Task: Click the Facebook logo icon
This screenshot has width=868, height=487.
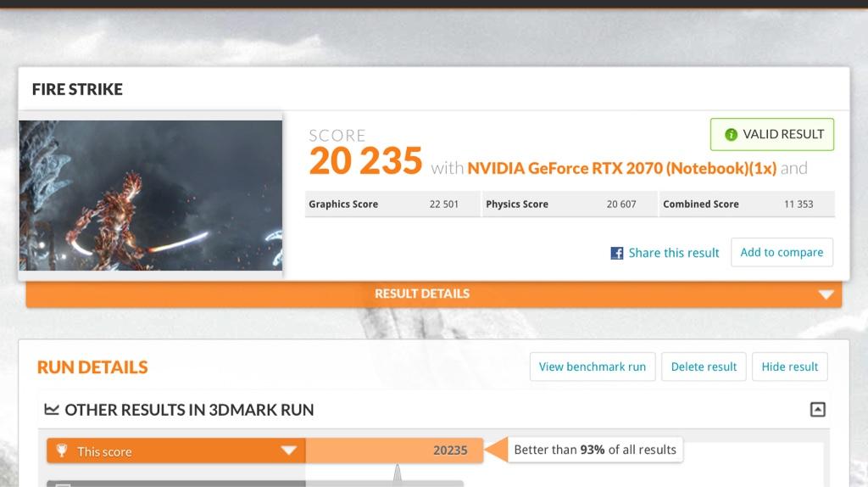Action: tap(617, 253)
